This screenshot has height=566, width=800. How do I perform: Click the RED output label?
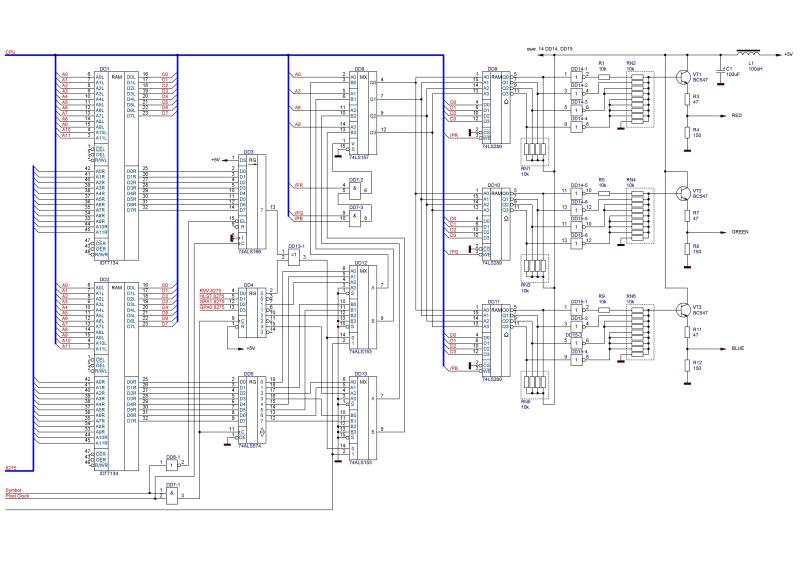click(x=736, y=116)
